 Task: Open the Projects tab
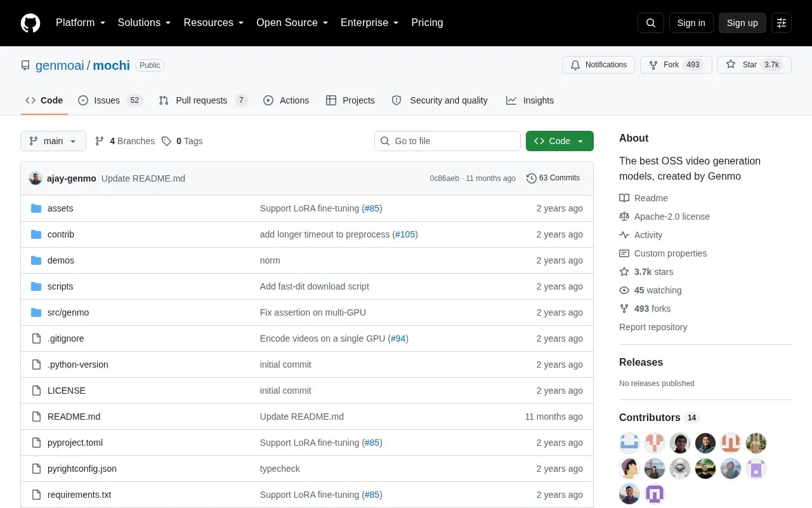coord(350,100)
